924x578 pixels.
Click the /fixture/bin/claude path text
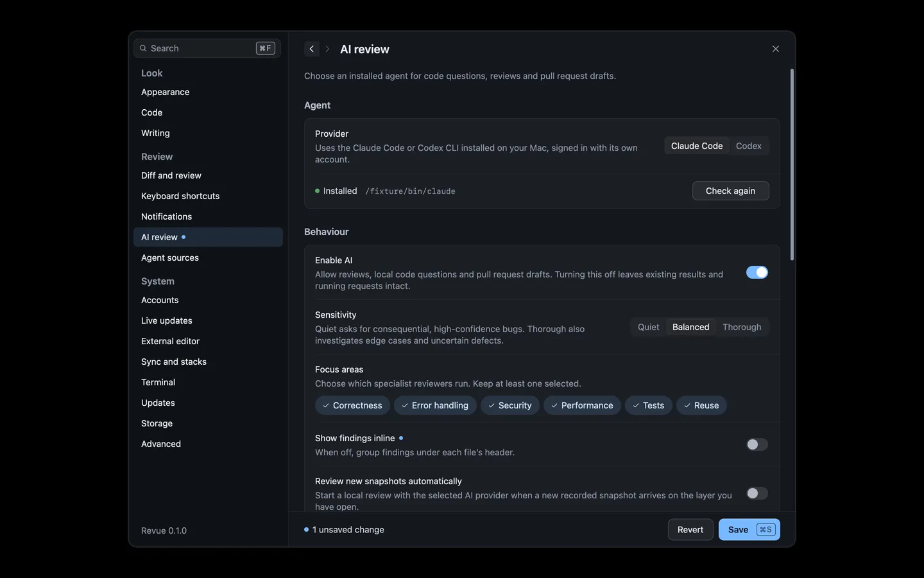tap(410, 191)
